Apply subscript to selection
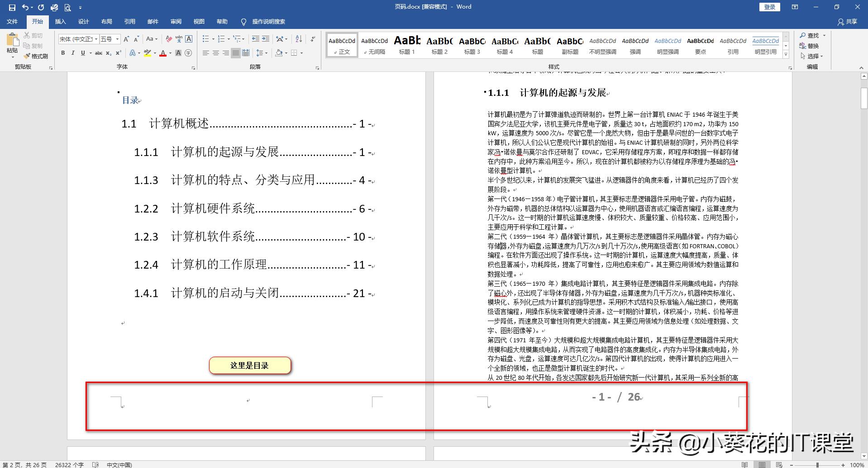The width and height of the screenshot is (868, 468). tap(109, 53)
